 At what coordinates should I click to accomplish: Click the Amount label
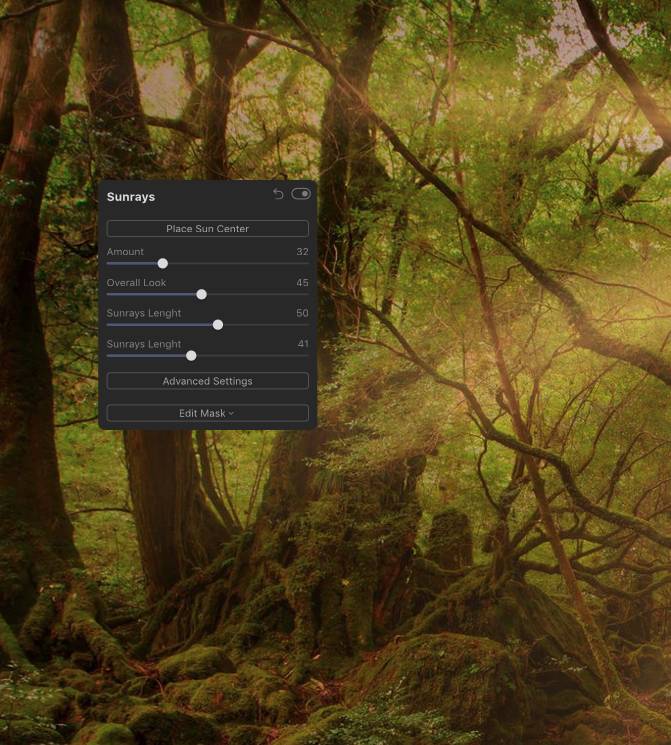click(x=125, y=252)
